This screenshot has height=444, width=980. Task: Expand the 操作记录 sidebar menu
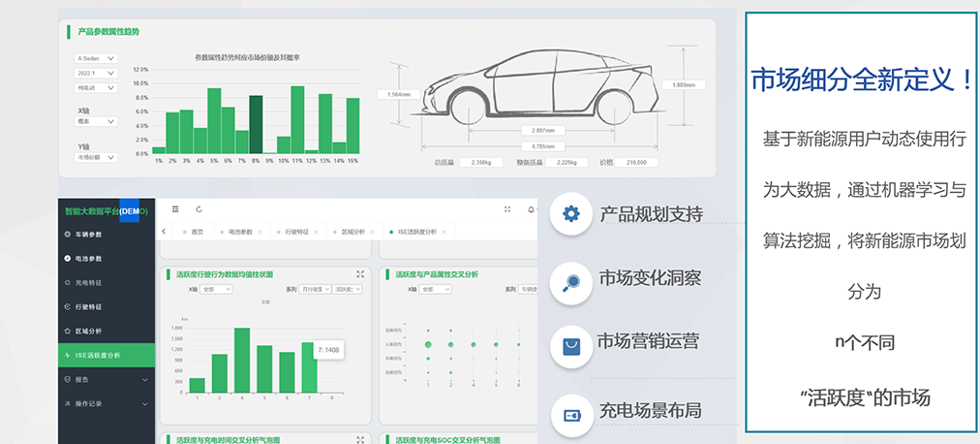(144, 403)
